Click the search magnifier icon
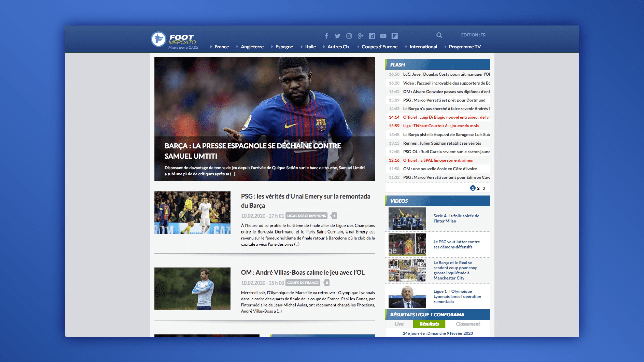This screenshot has height=362, width=644. click(x=439, y=35)
